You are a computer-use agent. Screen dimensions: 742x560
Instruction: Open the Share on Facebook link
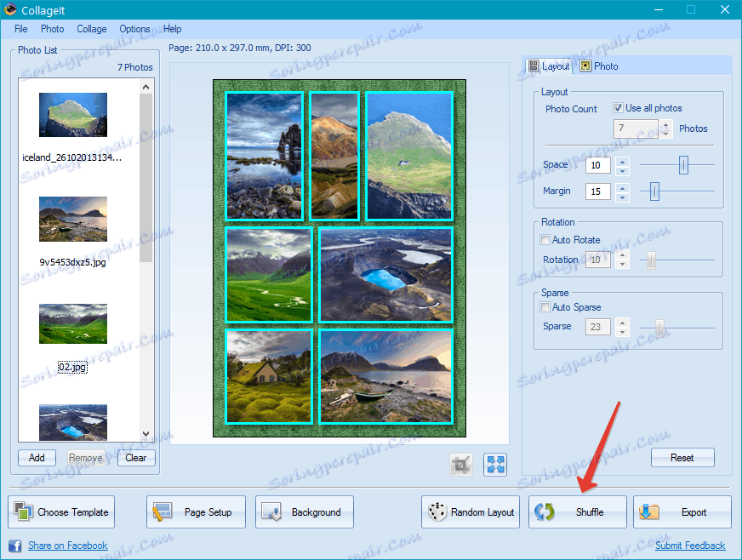click(68, 546)
